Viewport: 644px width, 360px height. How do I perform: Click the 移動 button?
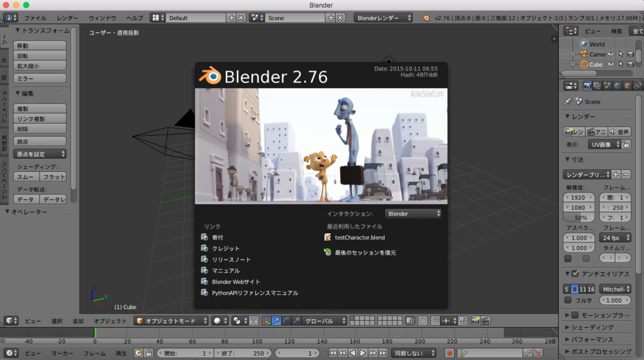pyautogui.click(x=40, y=45)
